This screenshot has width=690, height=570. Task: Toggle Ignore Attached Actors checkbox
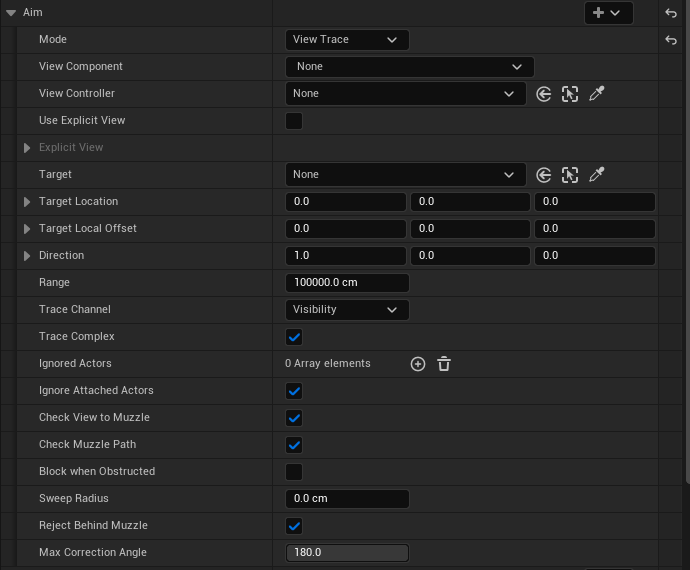coord(294,391)
